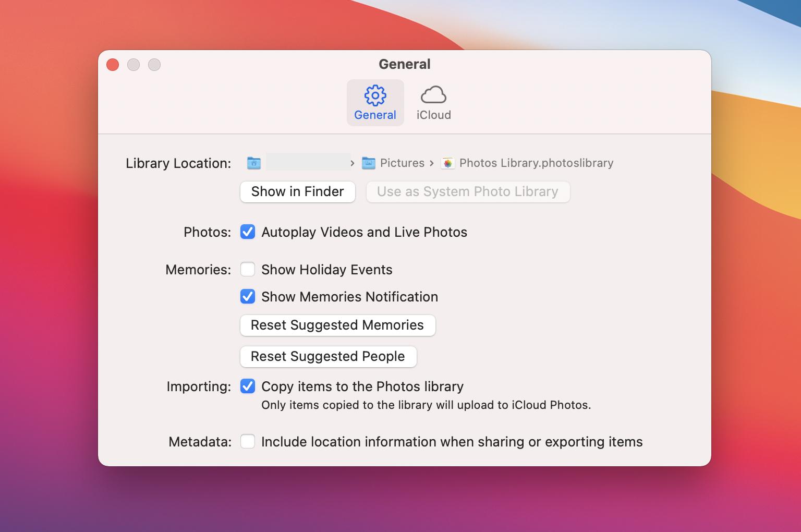Click chevron after Pictures in path

pos(432,163)
